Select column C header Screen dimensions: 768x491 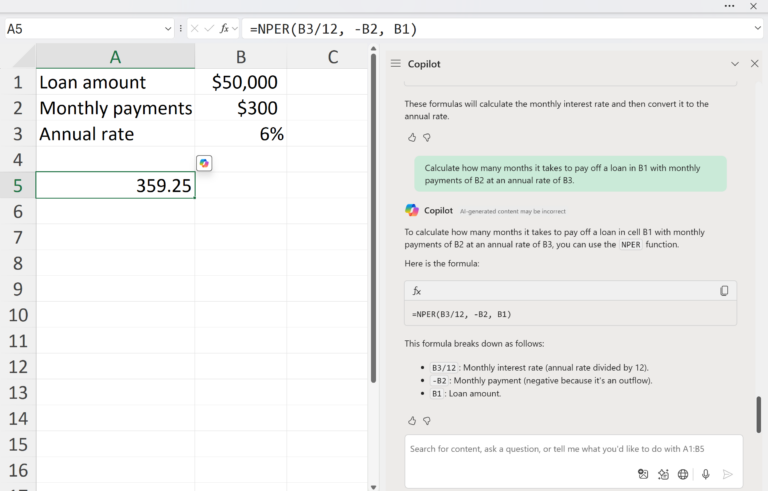pos(333,57)
